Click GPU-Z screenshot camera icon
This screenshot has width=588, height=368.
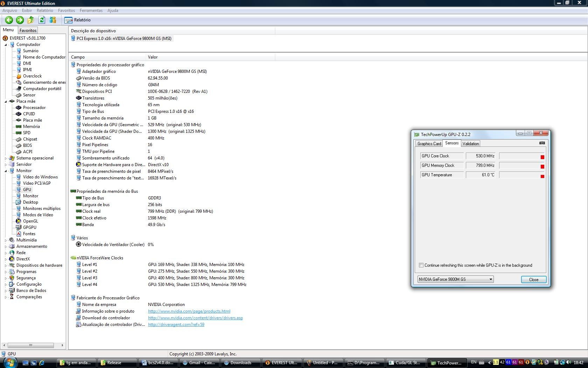(x=542, y=143)
